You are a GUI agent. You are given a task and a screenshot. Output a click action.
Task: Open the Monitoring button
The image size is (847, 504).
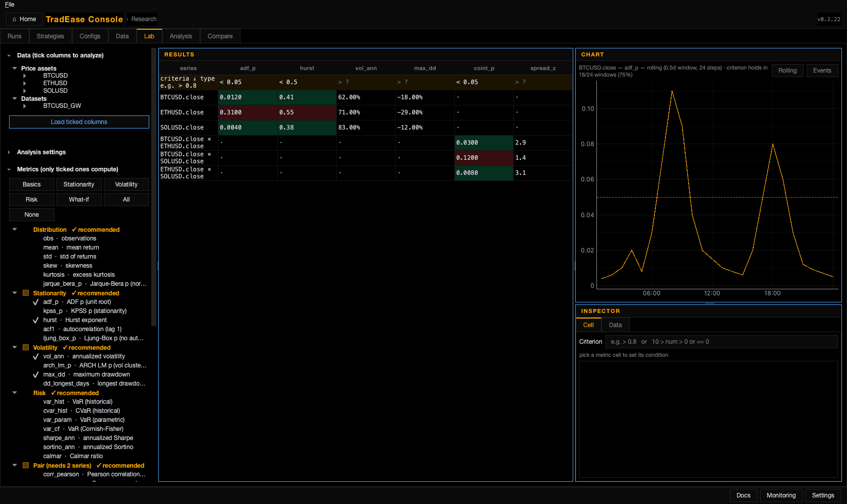pyautogui.click(x=781, y=495)
